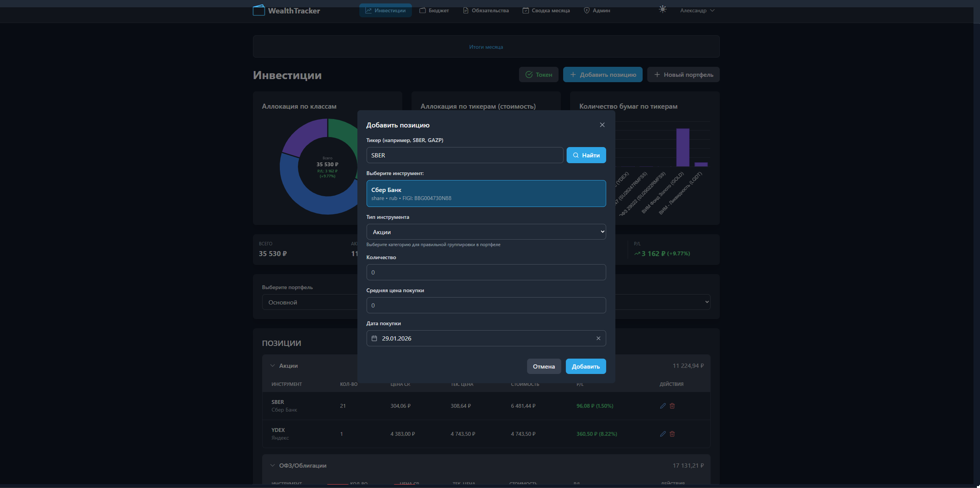Collapse the ОФЗ/Облигации group
Viewport: 980px width, 488px height.
coord(273,465)
